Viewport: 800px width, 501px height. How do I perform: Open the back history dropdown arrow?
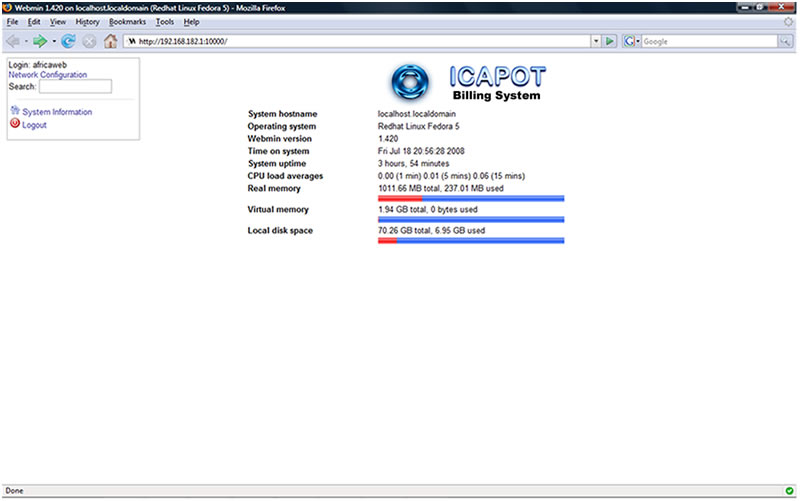click(26, 41)
